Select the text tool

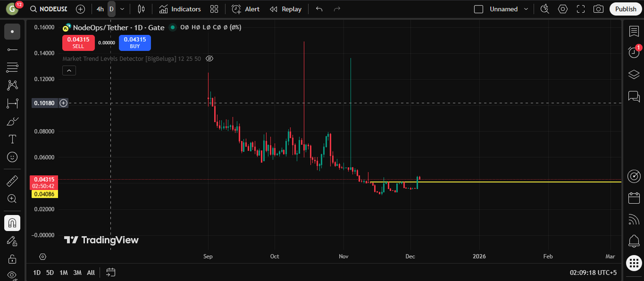(12, 139)
